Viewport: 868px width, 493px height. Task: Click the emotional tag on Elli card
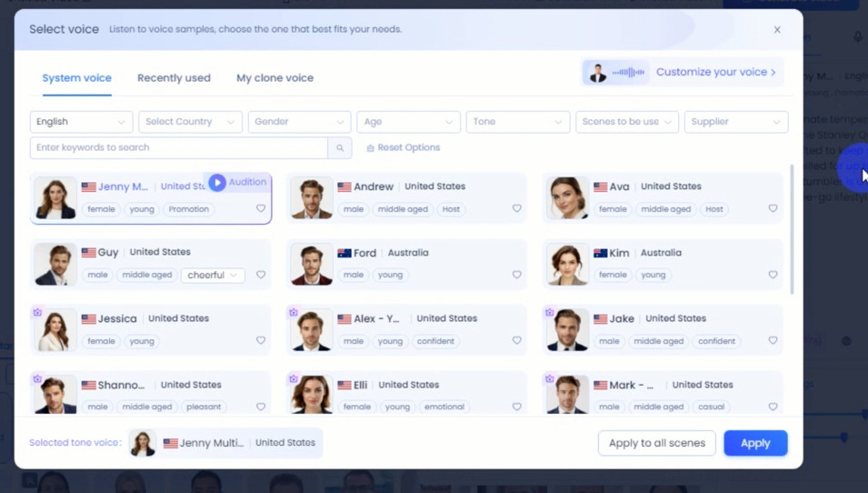(444, 407)
